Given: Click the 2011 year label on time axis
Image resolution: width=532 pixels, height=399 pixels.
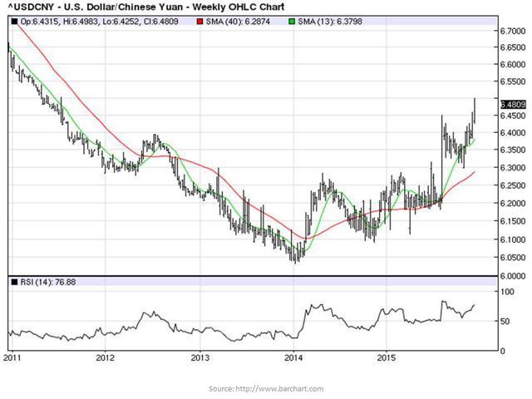Looking at the screenshot, I should tap(12, 358).
